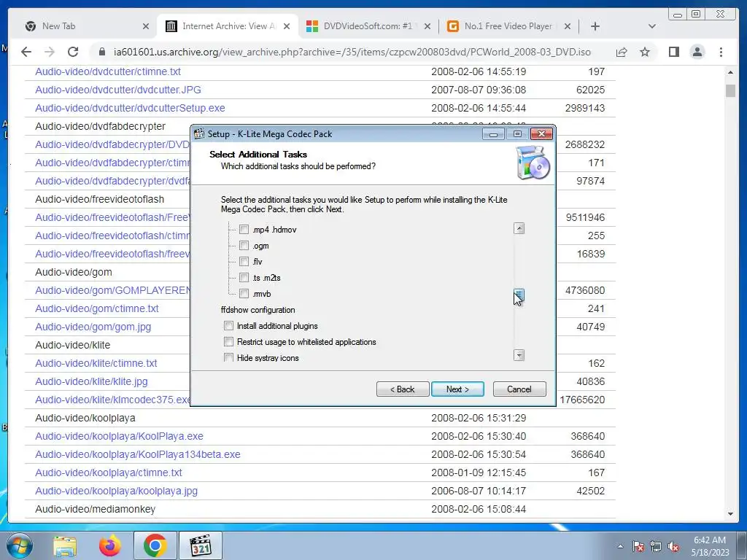
Task: Close the New Tab tab
Action: coord(146,26)
